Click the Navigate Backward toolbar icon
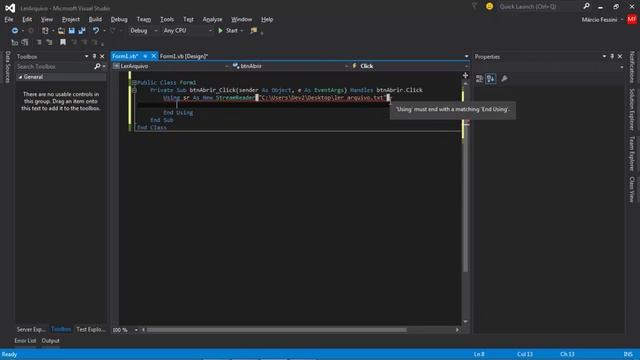 point(15,31)
